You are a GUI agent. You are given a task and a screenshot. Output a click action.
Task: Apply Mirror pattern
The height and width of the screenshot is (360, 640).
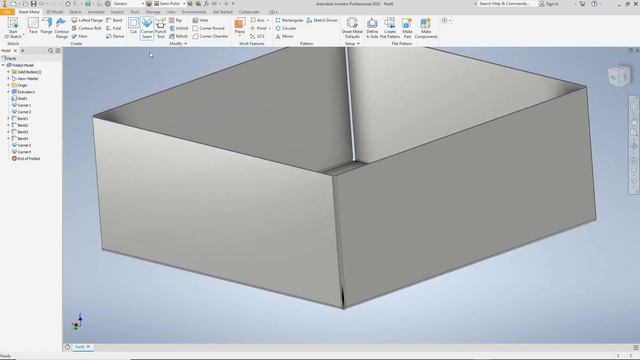pyautogui.click(x=284, y=36)
